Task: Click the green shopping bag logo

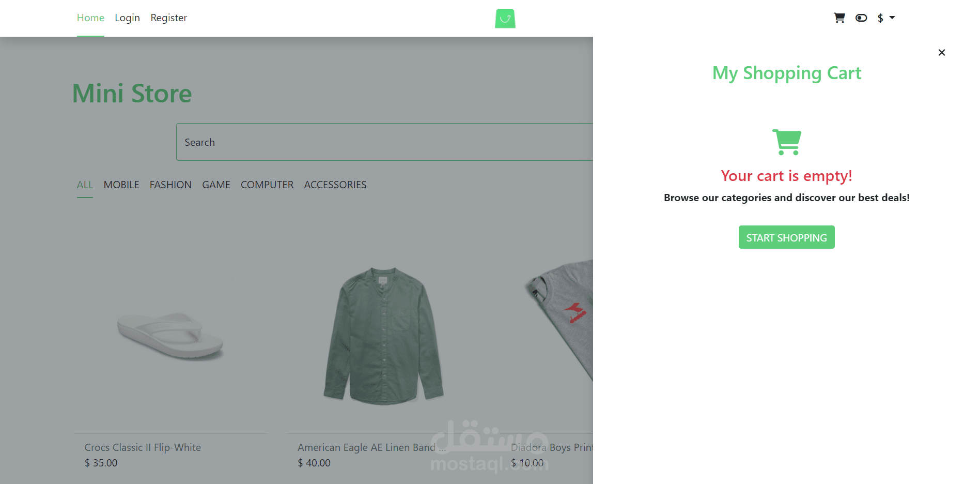Action: coord(505,19)
